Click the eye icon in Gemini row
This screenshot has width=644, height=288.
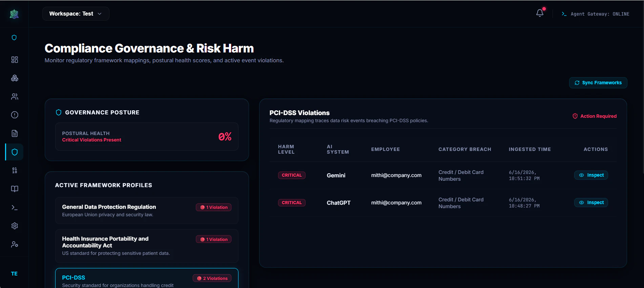tap(581, 175)
